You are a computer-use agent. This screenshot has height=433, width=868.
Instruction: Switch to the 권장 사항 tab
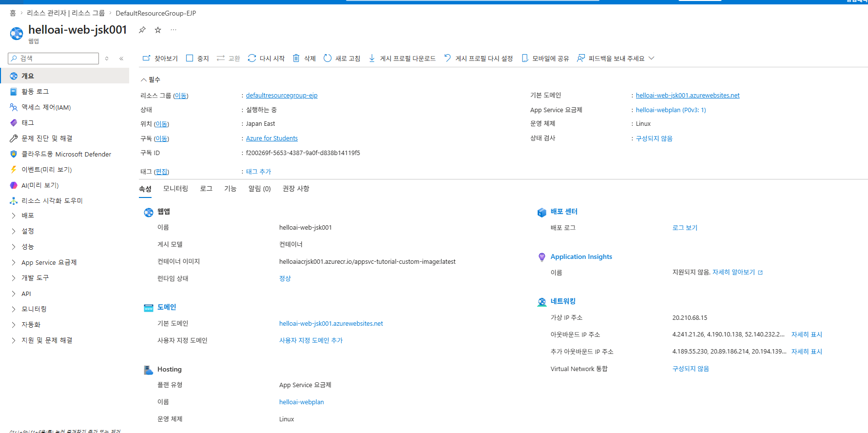coord(296,189)
